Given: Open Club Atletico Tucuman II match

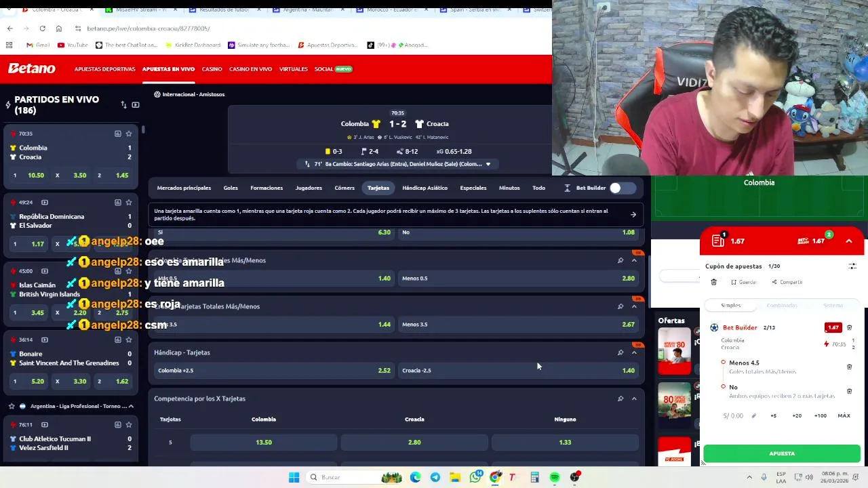Looking at the screenshot, I should pyautogui.click(x=54, y=439).
